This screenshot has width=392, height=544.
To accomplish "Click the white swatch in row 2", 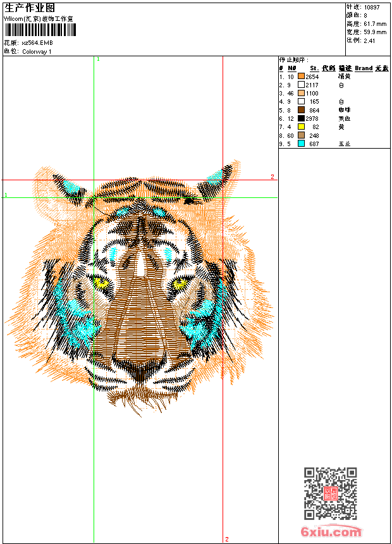I will [x=301, y=85].
